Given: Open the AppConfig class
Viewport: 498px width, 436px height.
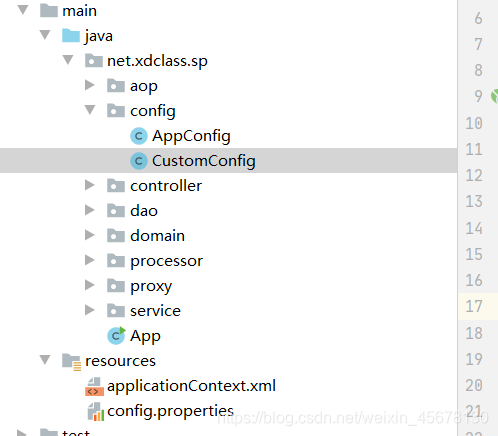Looking at the screenshot, I should pos(191,136).
